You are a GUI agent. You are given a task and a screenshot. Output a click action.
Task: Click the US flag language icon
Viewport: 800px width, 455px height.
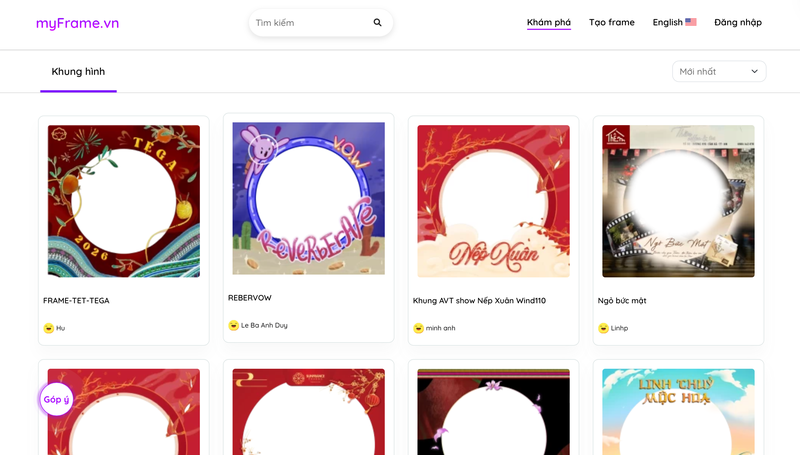tap(691, 22)
